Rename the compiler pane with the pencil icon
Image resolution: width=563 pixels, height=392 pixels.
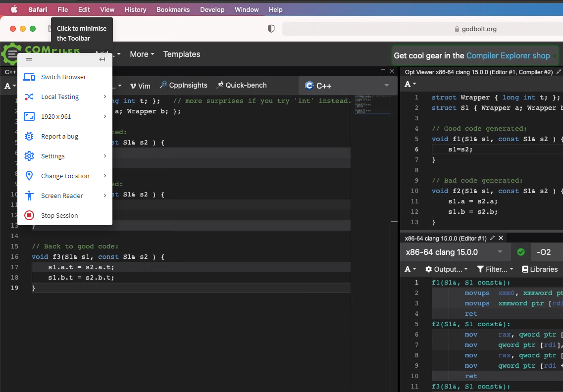coord(492,238)
